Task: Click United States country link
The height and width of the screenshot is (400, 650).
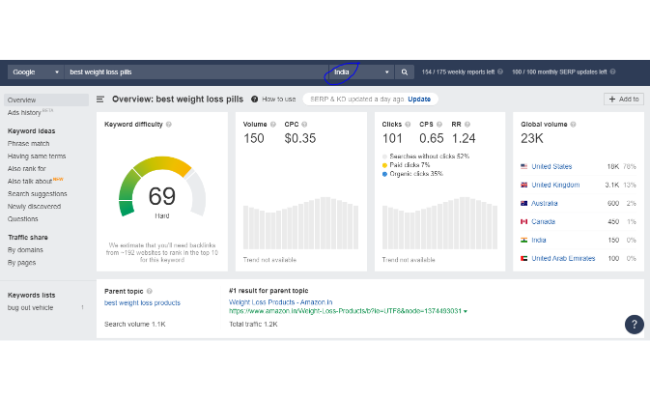Action: click(552, 167)
